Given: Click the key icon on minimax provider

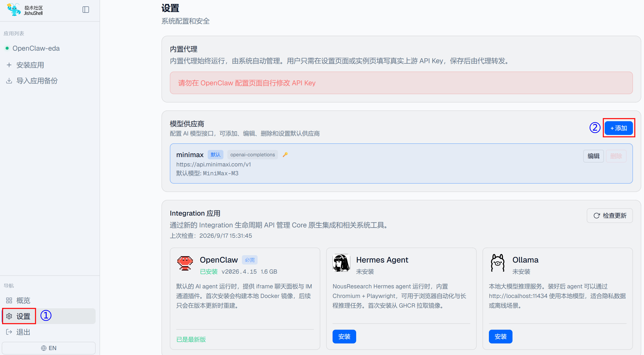Looking at the screenshot, I should (x=285, y=154).
